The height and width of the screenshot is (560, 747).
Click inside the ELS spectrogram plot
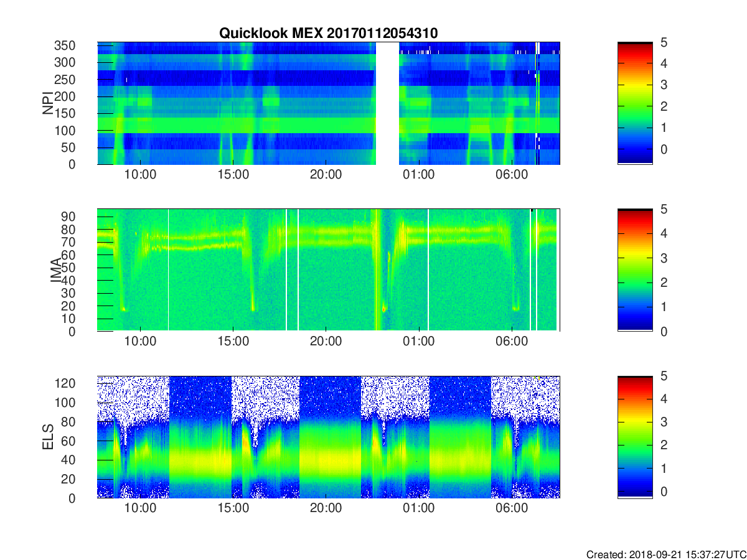[x=329, y=437]
